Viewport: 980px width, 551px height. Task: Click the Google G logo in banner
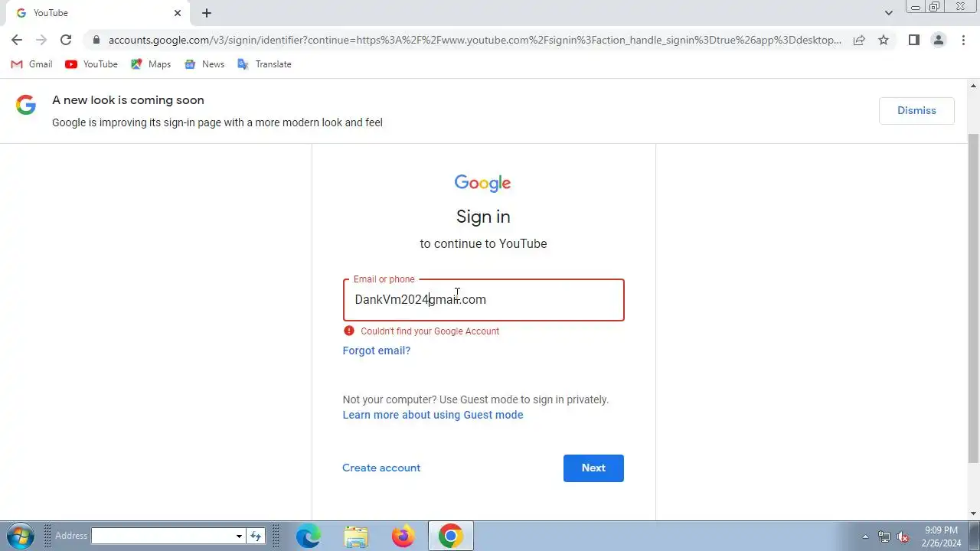[26, 105]
